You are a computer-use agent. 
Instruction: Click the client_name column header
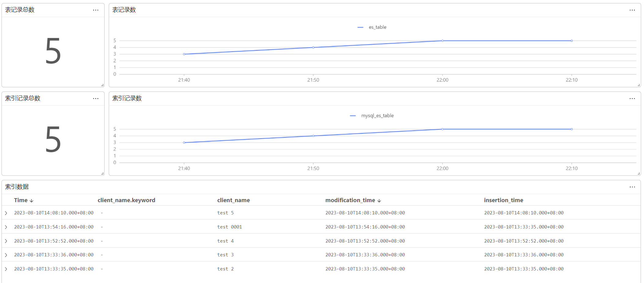pyautogui.click(x=233, y=200)
